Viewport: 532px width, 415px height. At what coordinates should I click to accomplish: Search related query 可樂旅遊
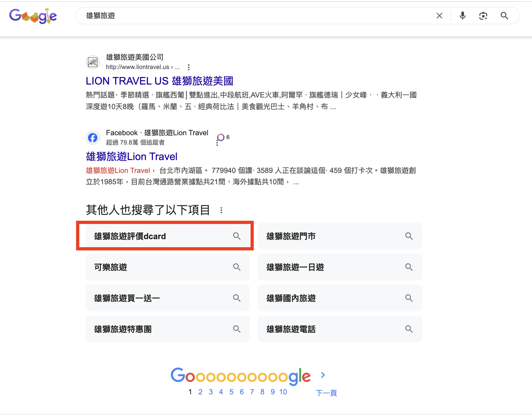168,267
